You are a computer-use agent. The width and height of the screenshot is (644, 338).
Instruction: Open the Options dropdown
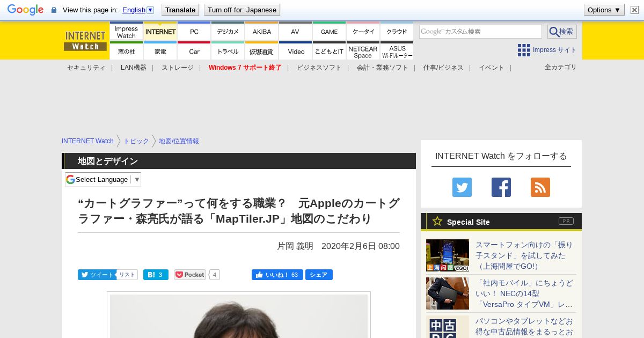pyautogui.click(x=604, y=10)
